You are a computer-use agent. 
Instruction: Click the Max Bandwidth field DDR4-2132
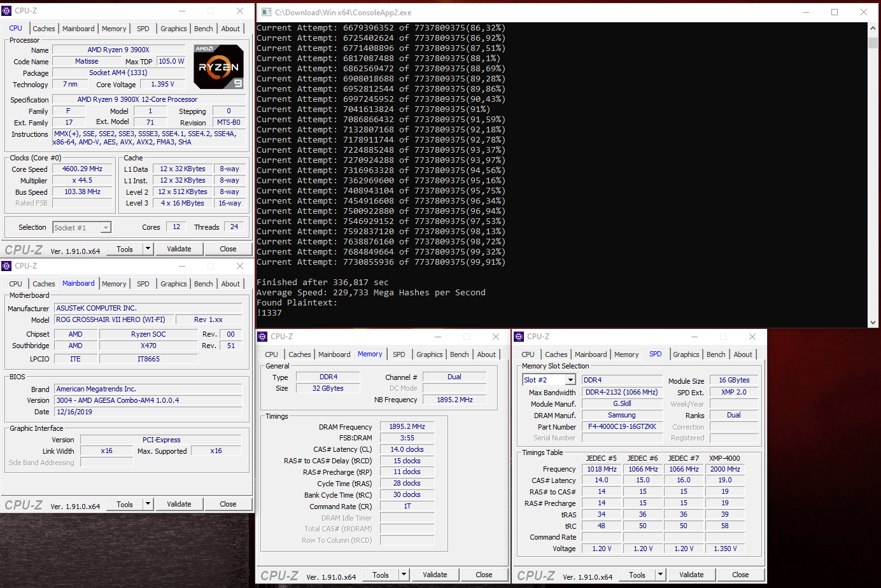pos(622,392)
